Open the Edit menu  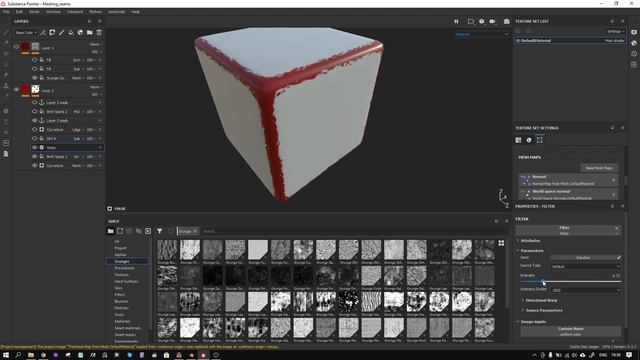[x=19, y=12]
